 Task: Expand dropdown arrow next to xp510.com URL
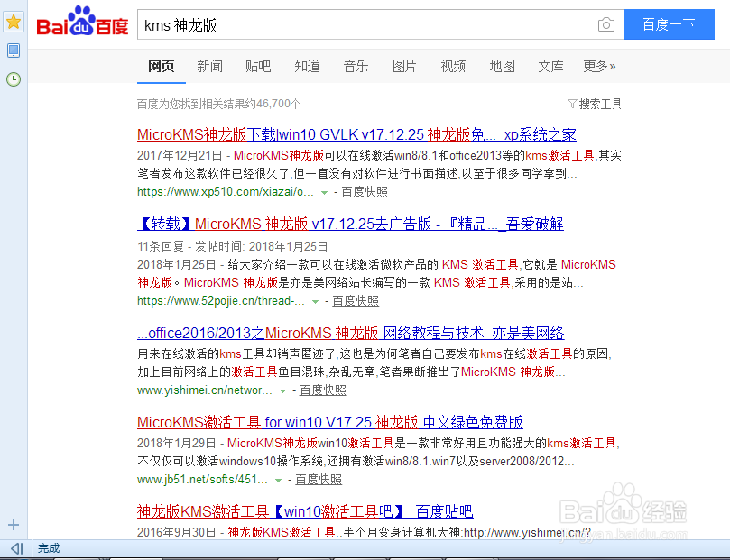coord(325,193)
